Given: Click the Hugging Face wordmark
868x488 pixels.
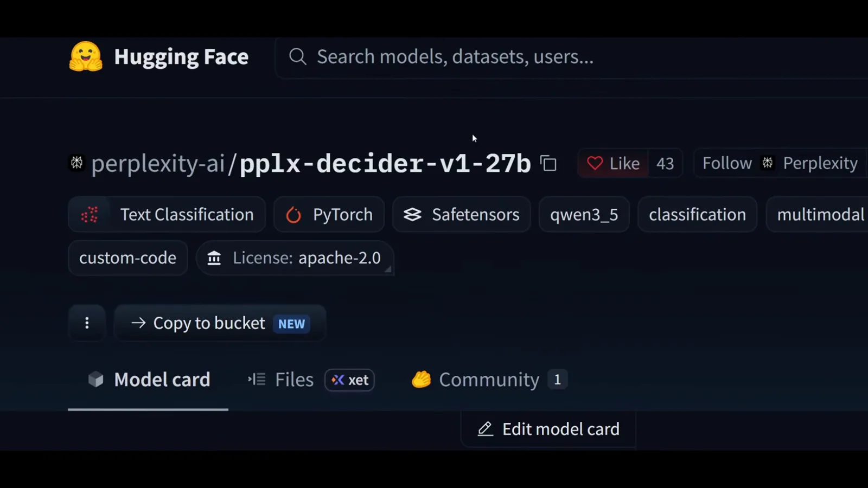Looking at the screenshot, I should pos(181,56).
